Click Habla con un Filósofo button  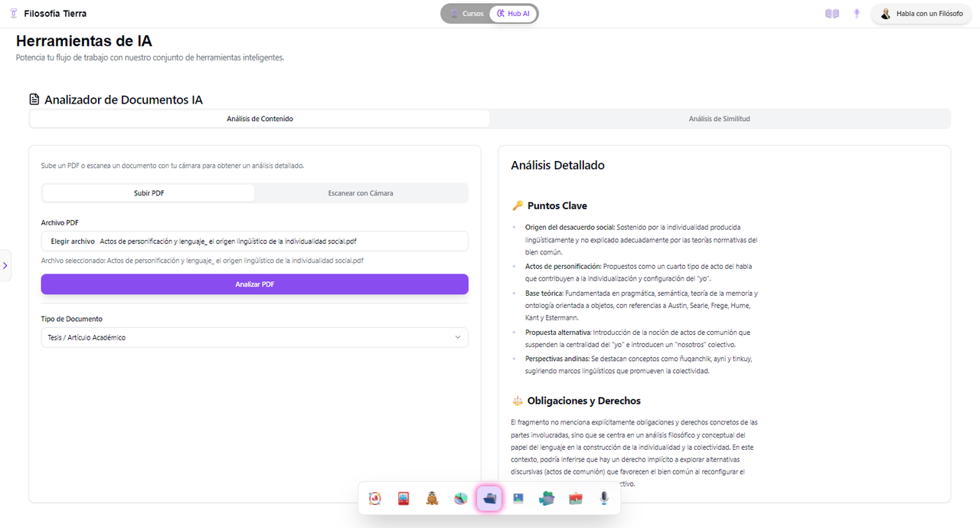pyautogui.click(x=923, y=14)
